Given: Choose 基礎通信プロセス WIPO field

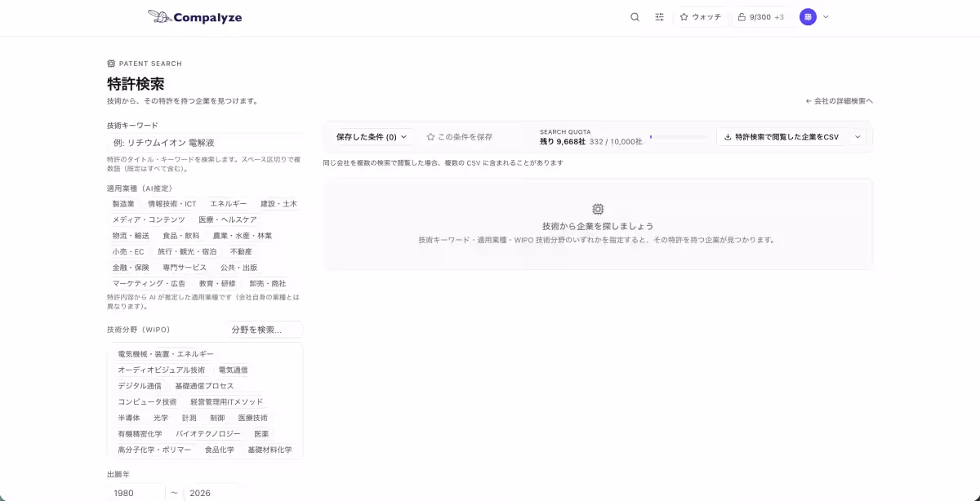Looking at the screenshot, I should pos(204,386).
